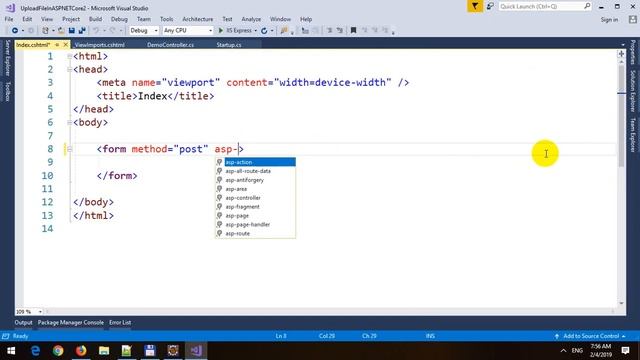Switch to the Startup.cs tab
The image size is (640, 360).
pos(229,45)
